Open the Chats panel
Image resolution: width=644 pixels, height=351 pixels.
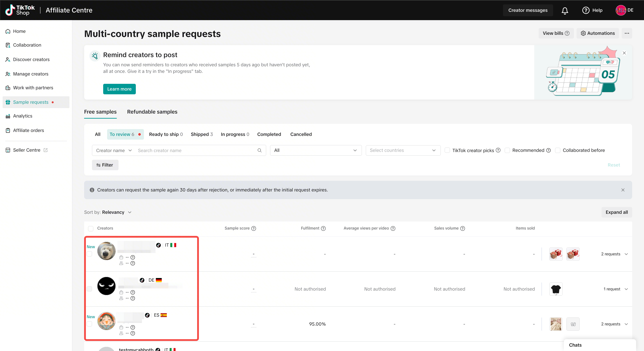tap(600, 345)
